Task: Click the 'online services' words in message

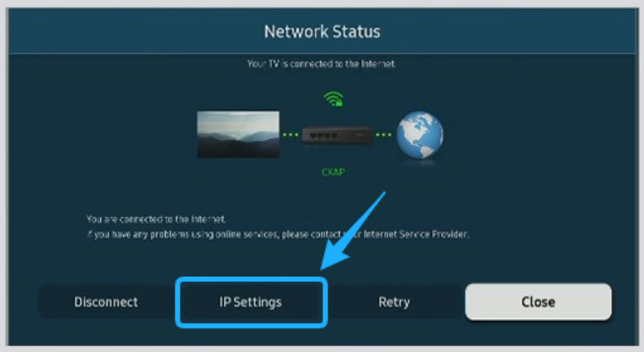Action: coord(247,235)
